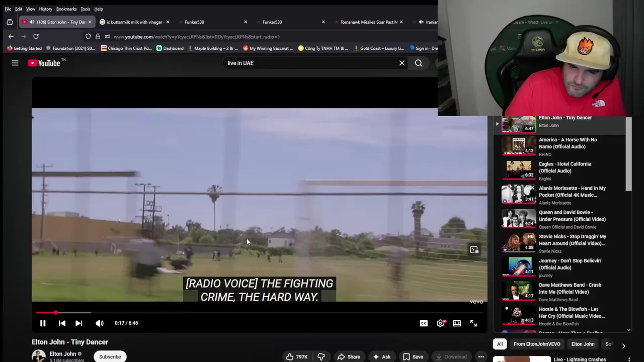Open the Tools menu
The image size is (644, 362).
click(86, 9)
